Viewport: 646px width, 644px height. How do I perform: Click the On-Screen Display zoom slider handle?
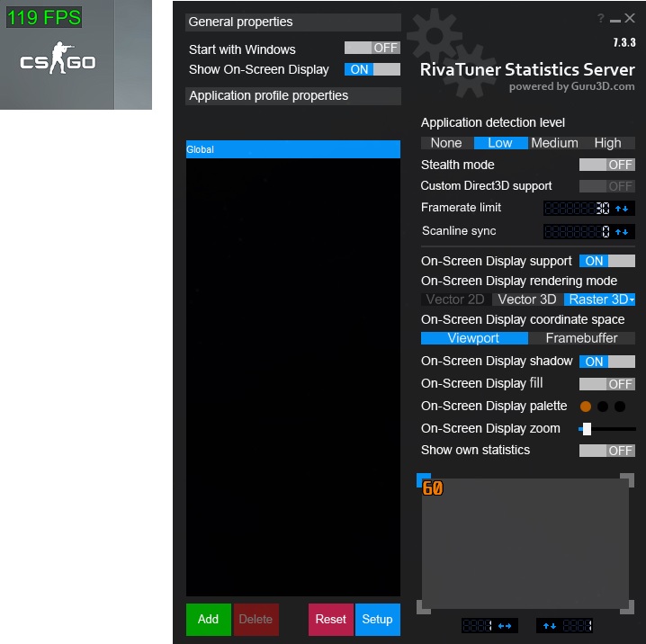tap(588, 429)
